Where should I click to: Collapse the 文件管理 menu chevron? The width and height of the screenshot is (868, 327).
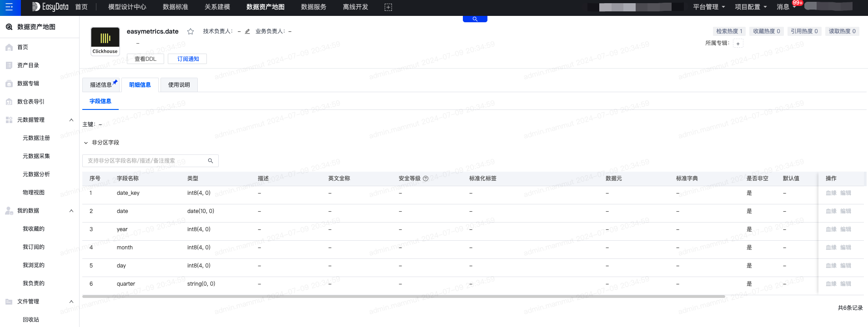(71, 302)
